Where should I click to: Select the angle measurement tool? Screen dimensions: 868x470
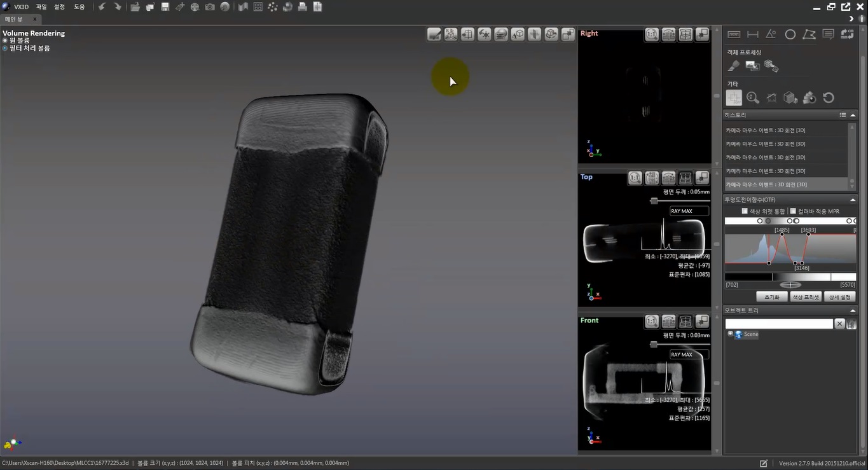pyautogui.click(x=771, y=34)
